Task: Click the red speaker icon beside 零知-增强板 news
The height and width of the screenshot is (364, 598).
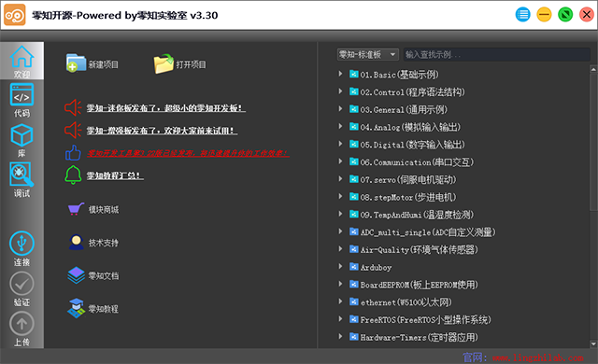Action: [x=73, y=131]
